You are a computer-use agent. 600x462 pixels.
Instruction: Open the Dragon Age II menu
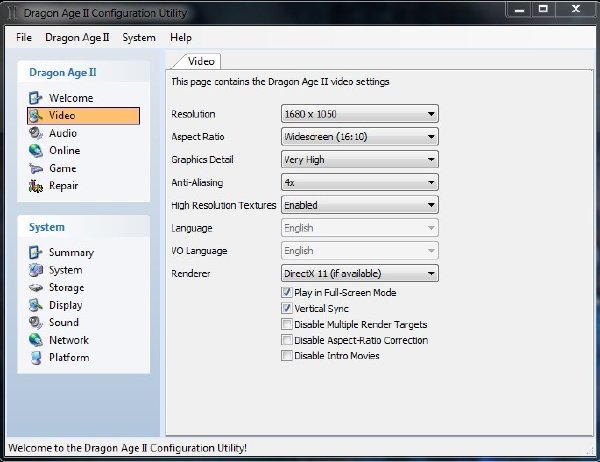pos(77,38)
